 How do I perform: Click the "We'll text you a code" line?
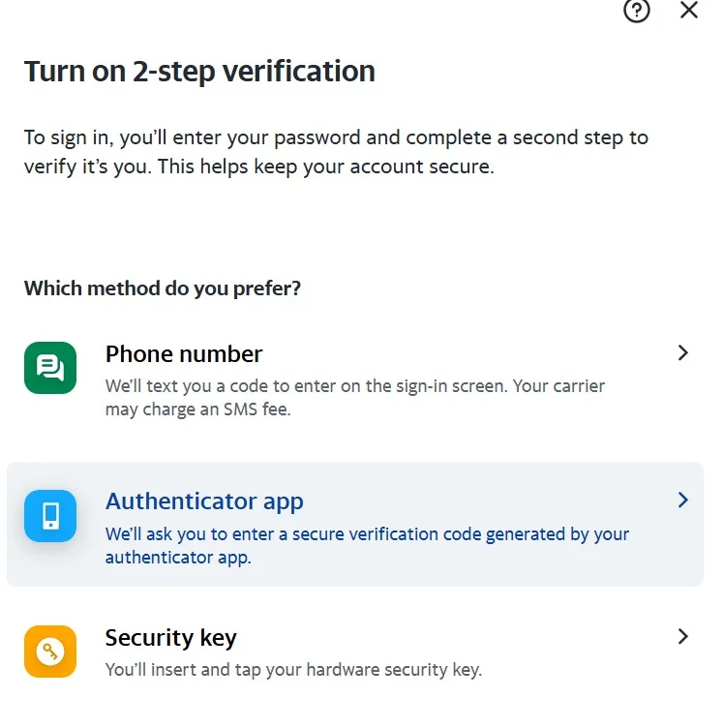pos(354,386)
